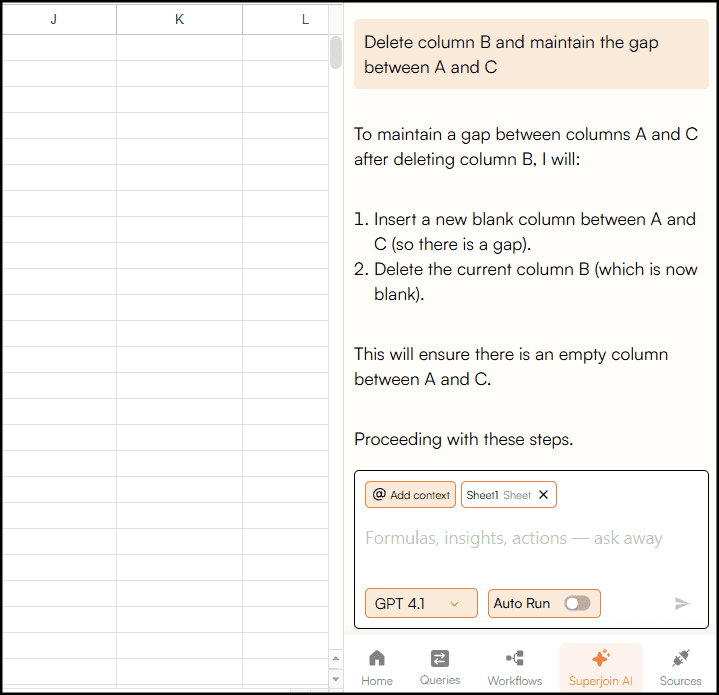Image resolution: width=719 pixels, height=695 pixels.
Task: Click the Add context button
Action: tap(410, 495)
